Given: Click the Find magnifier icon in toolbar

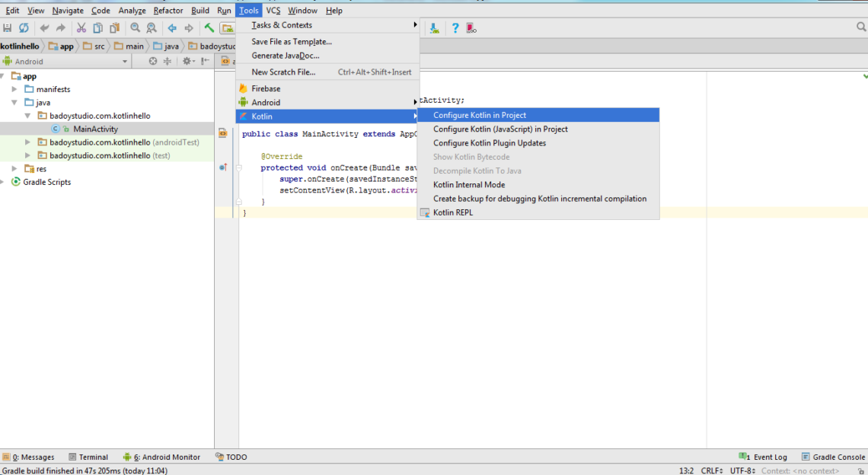Looking at the screenshot, I should (x=135, y=28).
